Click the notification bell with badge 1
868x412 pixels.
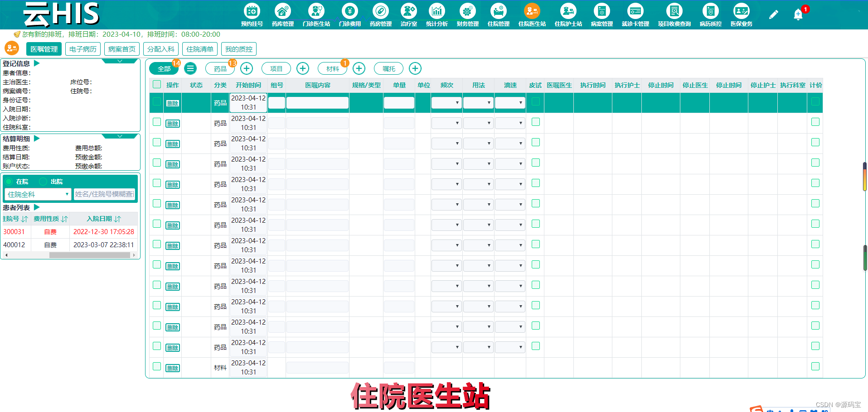click(x=798, y=14)
